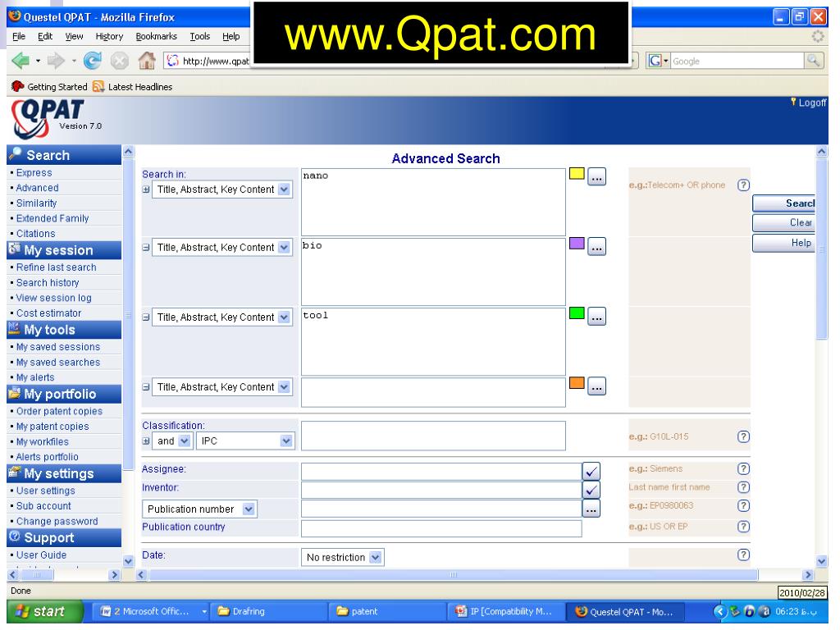The height and width of the screenshot is (630, 840).
Task: Open help icon next to US OR EP
Action: tap(743, 526)
